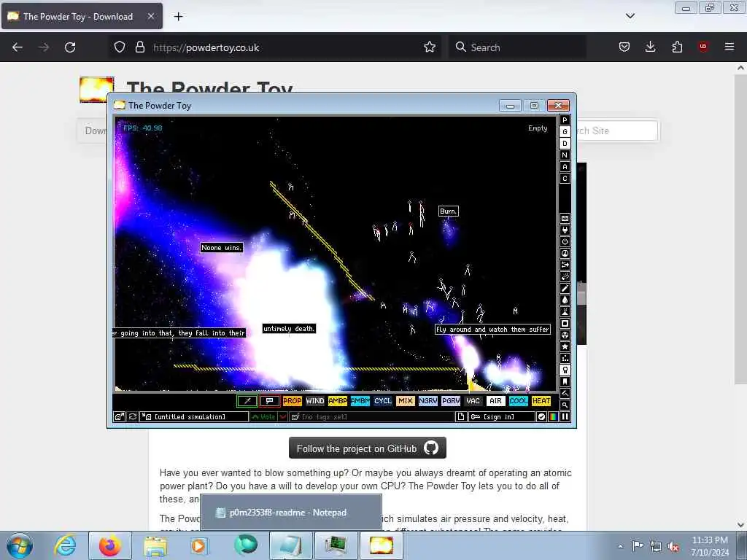Open the Walls menu section icon
This screenshot has height=560, width=747.
565,219
